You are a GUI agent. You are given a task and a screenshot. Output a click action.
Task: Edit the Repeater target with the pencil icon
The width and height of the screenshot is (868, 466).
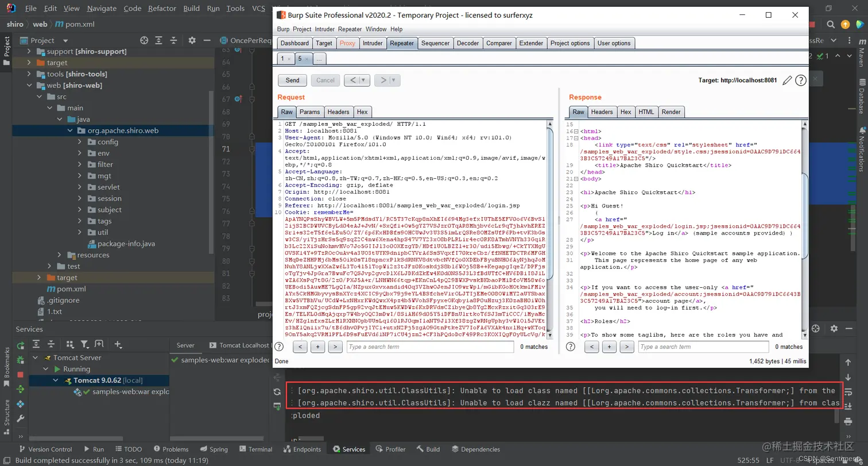point(788,80)
